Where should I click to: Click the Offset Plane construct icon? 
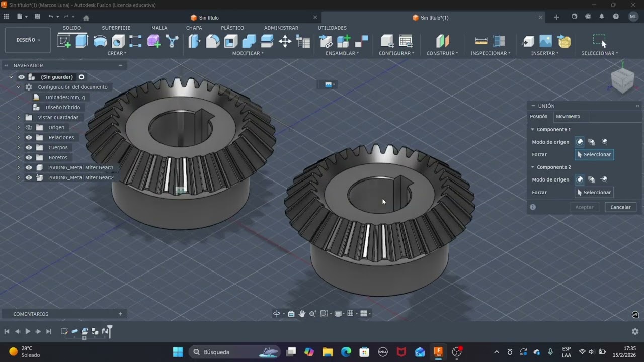442,41
